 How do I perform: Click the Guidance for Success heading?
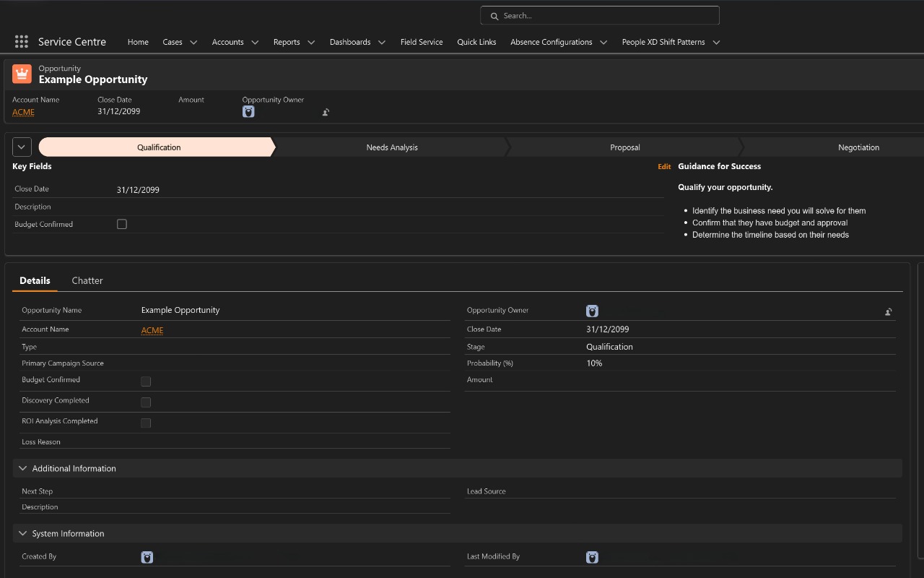point(719,166)
